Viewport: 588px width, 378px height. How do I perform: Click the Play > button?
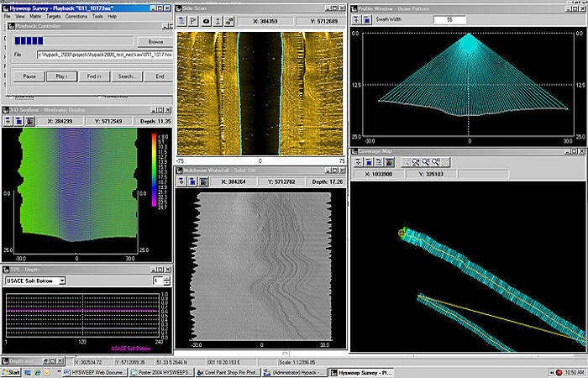62,76
